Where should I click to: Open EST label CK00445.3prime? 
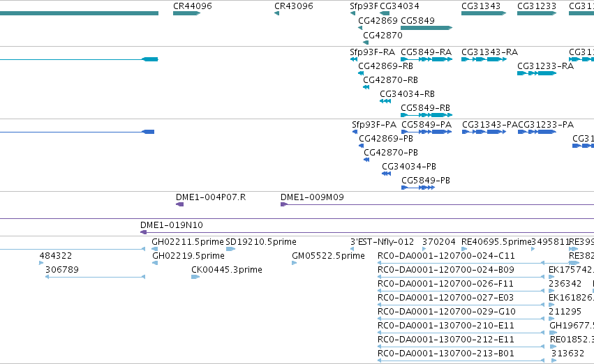(x=227, y=270)
